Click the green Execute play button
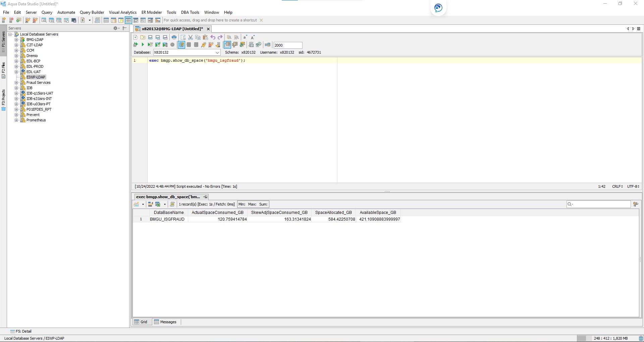 [143, 45]
